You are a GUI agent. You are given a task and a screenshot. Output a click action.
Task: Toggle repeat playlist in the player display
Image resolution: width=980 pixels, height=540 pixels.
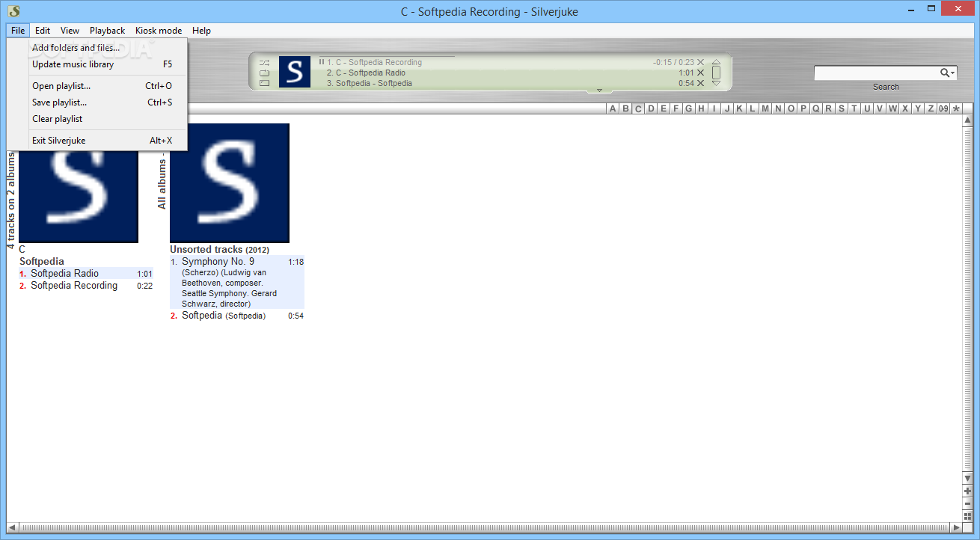coord(264,73)
